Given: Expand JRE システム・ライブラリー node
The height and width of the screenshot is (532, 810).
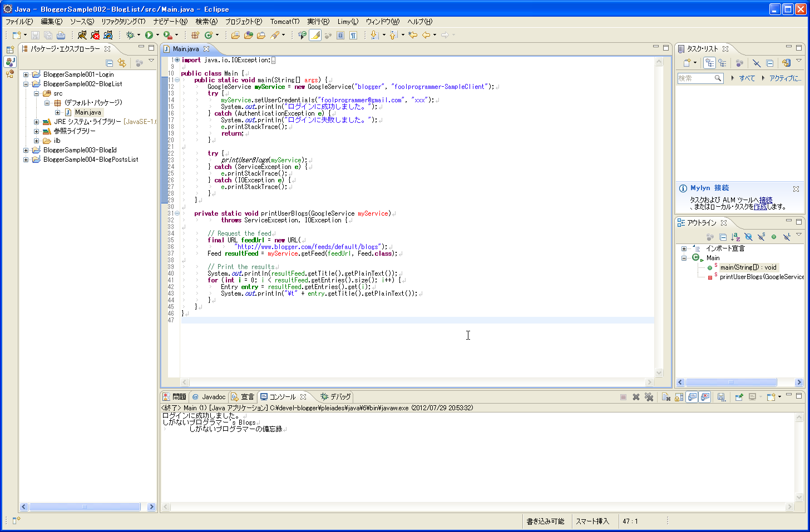Looking at the screenshot, I should (x=36, y=122).
